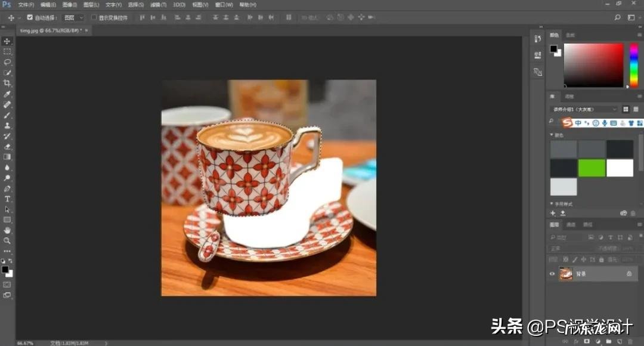Hide the 背景 layer with eye icon
Viewport: 644px width, 346px height.
click(x=552, y=274)
